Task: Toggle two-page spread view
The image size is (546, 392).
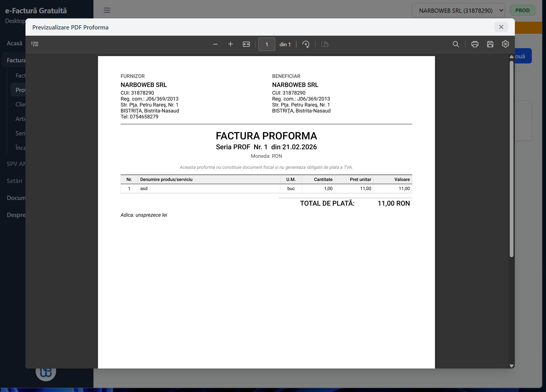Action: click(325, 44)
